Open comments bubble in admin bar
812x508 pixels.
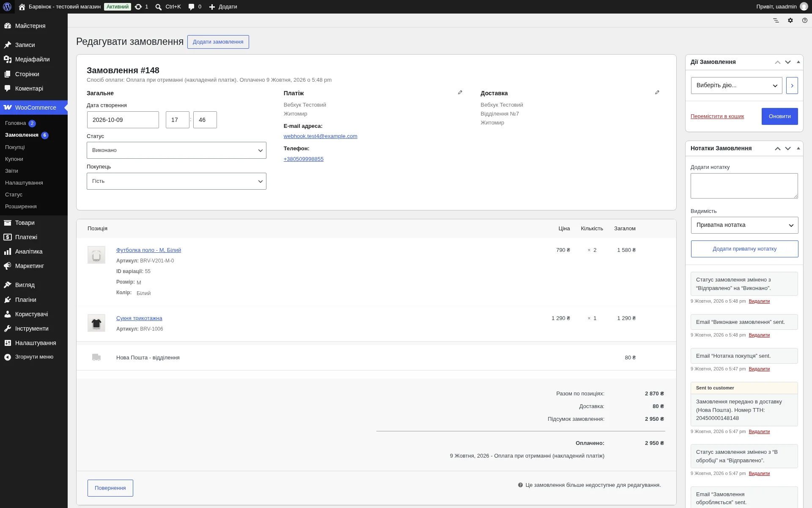[x=195, y=7]
